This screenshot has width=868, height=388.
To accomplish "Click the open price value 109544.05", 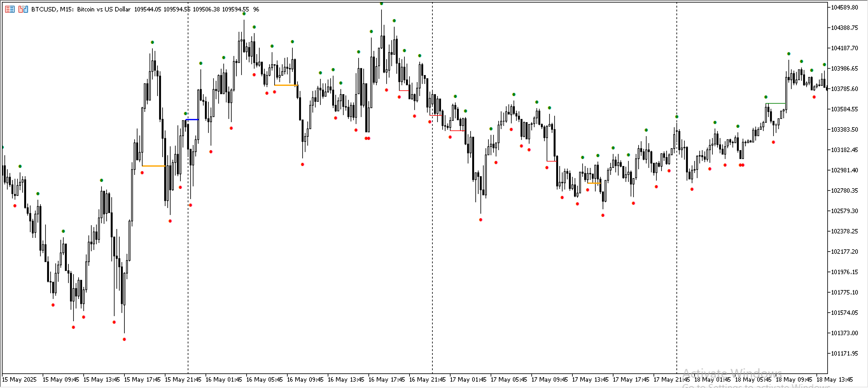I will point(147,10).
